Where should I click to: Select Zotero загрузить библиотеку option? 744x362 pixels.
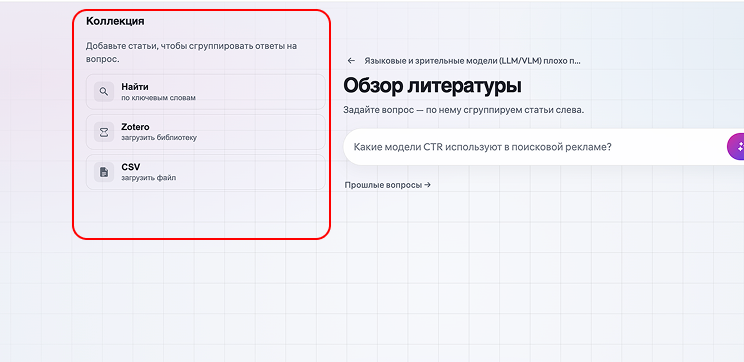coord(205,132)
